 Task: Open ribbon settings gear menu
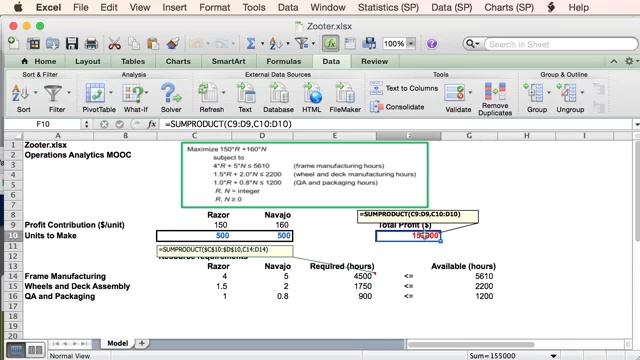tap(630, 61)
